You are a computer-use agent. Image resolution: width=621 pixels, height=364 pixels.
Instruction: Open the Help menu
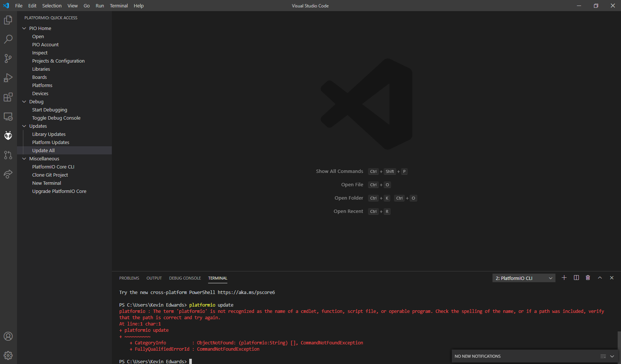click(138, 6)
